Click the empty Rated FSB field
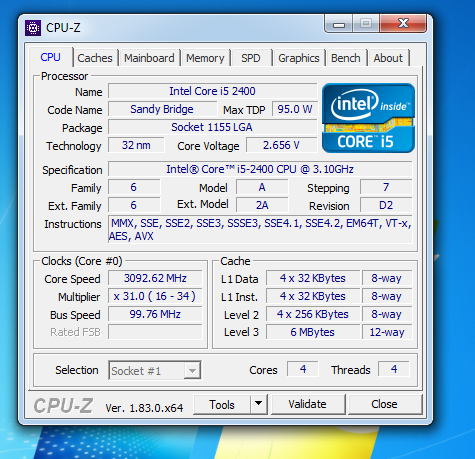Screen dimensions: 475x459 pos(155,332)
